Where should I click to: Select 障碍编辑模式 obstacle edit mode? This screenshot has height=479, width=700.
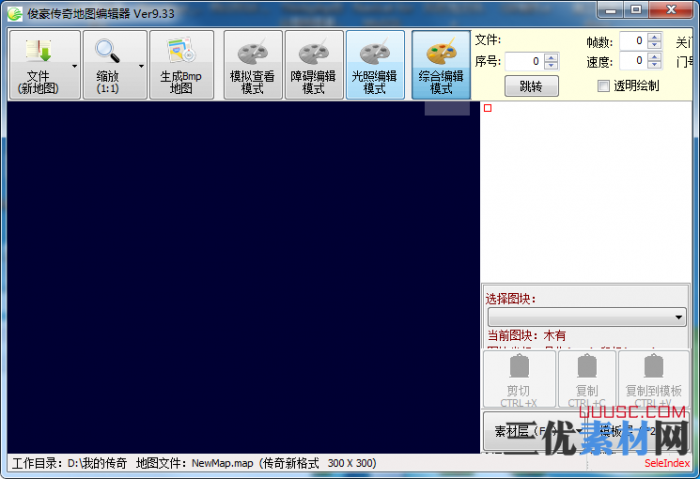click(x=313, y=65)
